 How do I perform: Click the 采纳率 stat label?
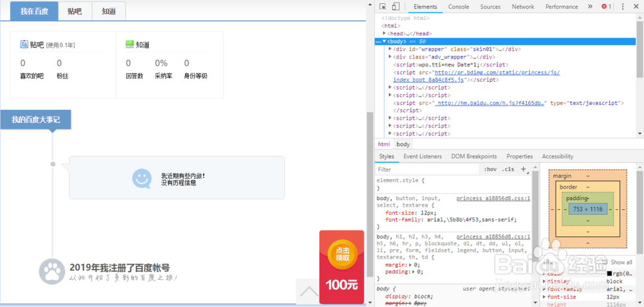[x=164, y=76]
